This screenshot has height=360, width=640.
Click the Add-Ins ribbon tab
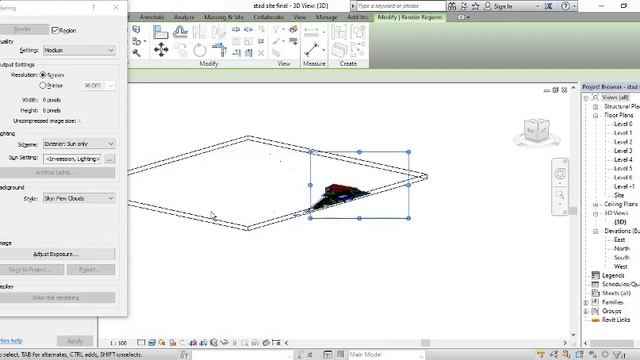(358, 17)
